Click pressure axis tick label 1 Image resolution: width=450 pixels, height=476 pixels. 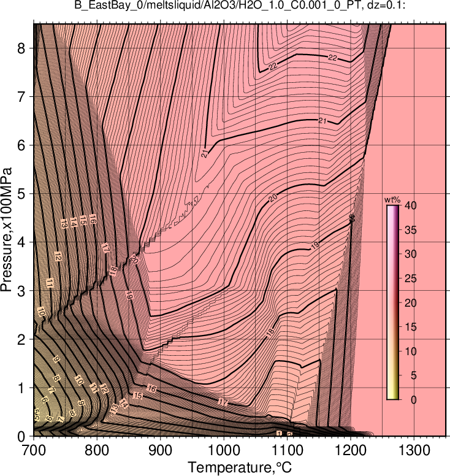21,388
